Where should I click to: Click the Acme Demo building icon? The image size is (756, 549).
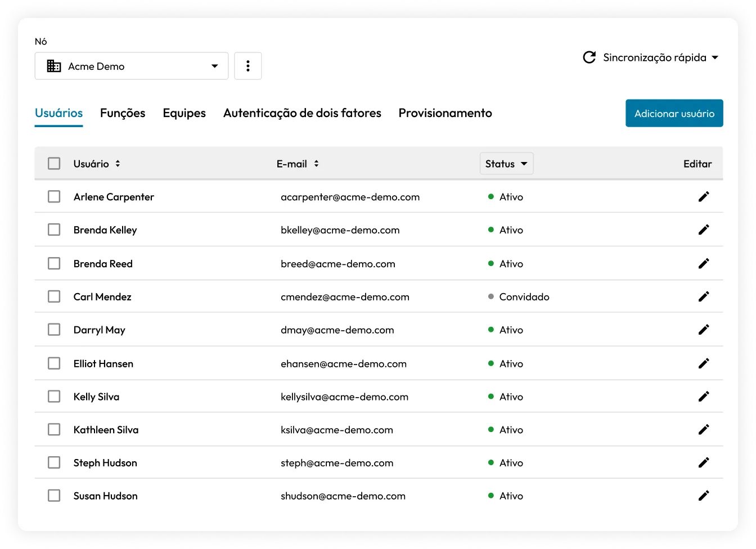[54, 66]
